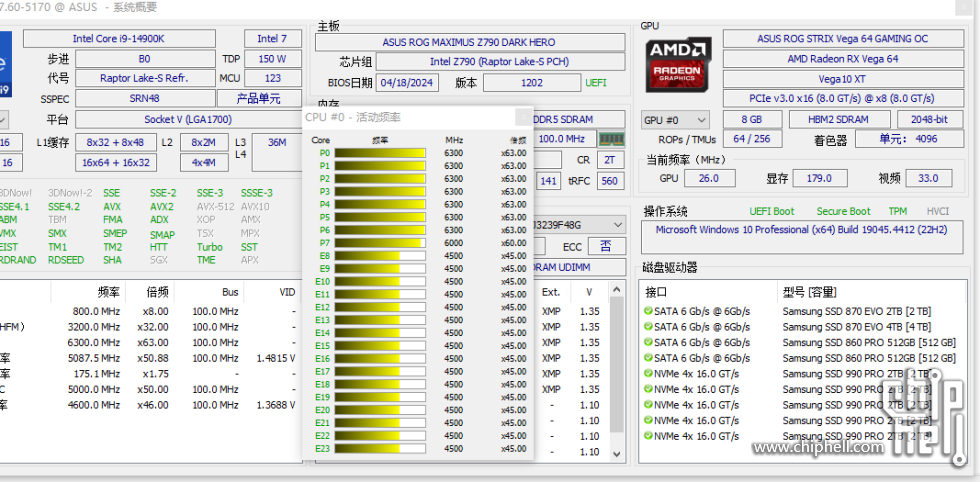Click the memory table scroll-up arrow
This screenshot has width=980, height=482.
[x=617, y=289]
